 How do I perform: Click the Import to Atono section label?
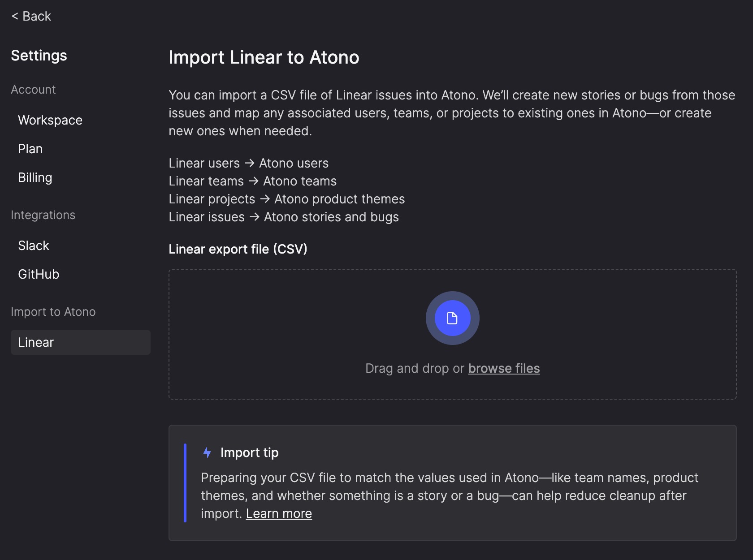tap(53, 312)
